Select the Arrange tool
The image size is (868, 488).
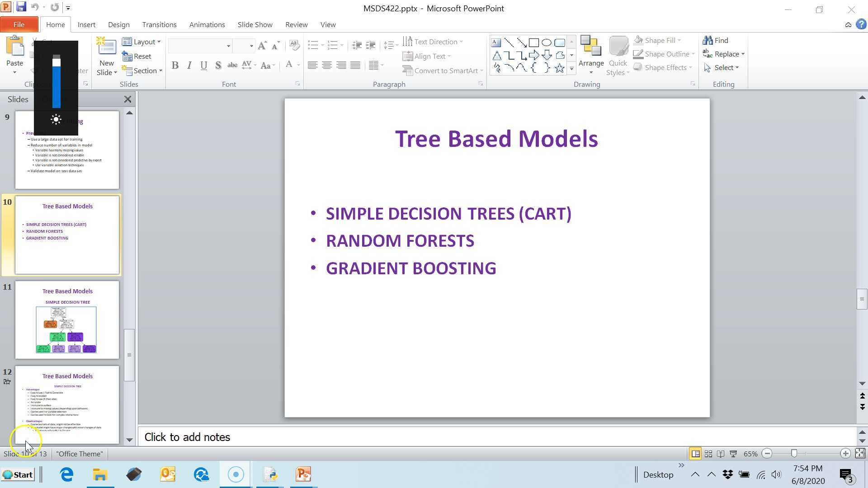[x=591, y=54]
